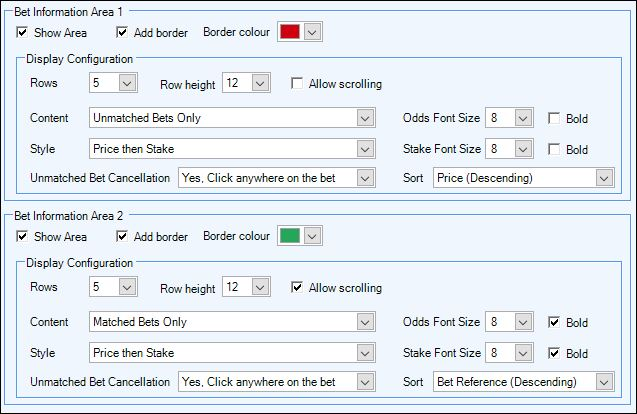The width and height of the screenshot is (637, 414).
Task: Open Area 1 Unmatched Bet Cancellation dropdown
Action: [277, 178]
